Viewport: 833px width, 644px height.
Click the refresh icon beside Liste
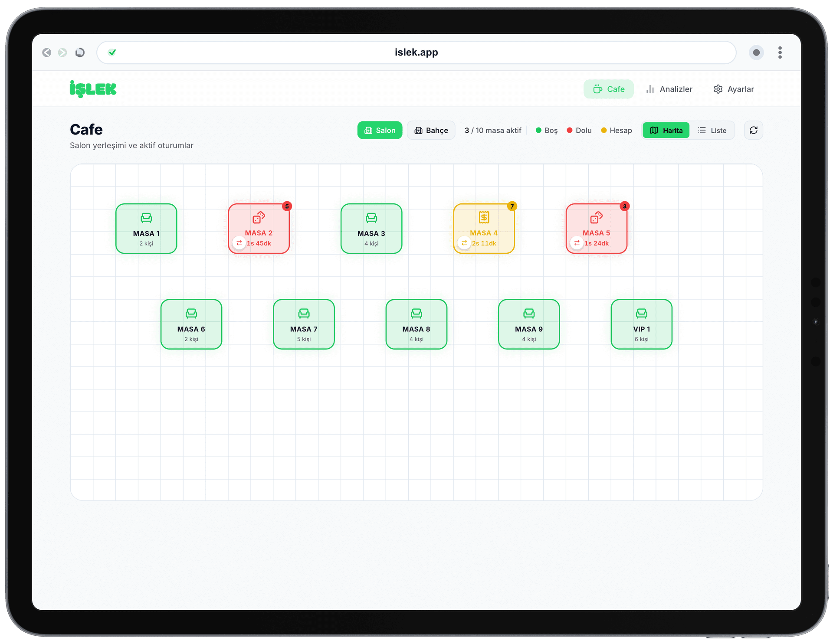753,130
